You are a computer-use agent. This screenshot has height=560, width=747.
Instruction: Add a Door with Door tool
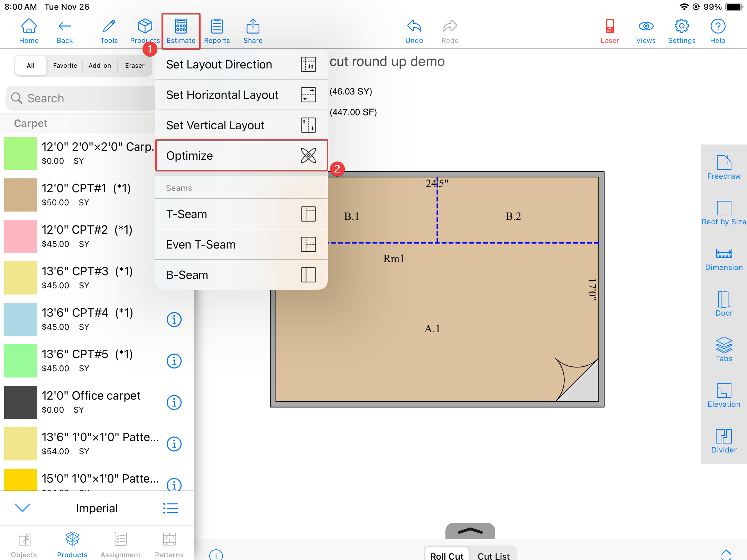pyautogui.click(x=723, y=304)
